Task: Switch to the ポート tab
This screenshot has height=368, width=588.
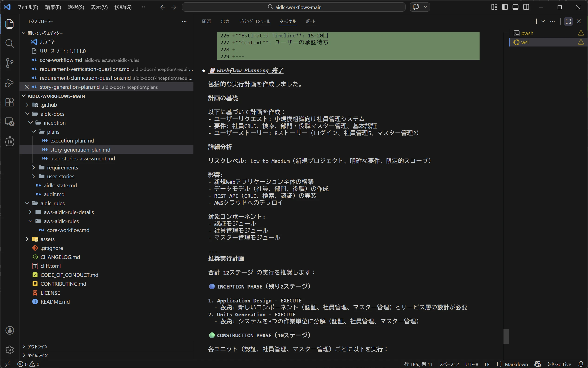Action: click(310, 21)
